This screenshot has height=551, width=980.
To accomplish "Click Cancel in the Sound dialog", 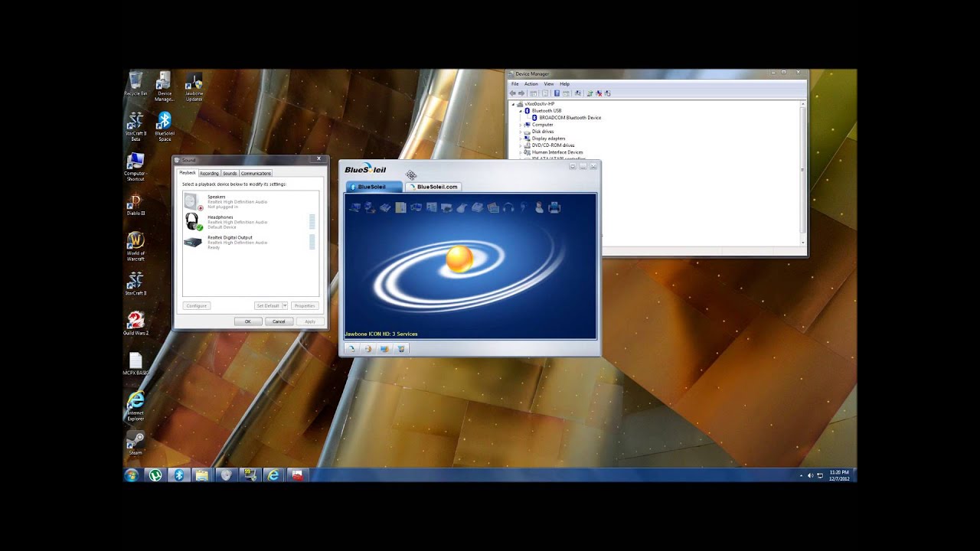I will [x=279, y=321].
